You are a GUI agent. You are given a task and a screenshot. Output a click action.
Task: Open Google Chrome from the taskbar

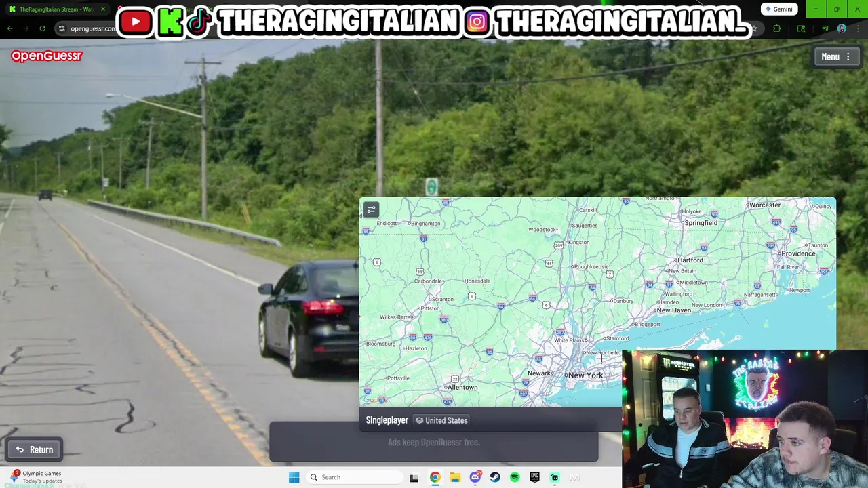(435, 478)
